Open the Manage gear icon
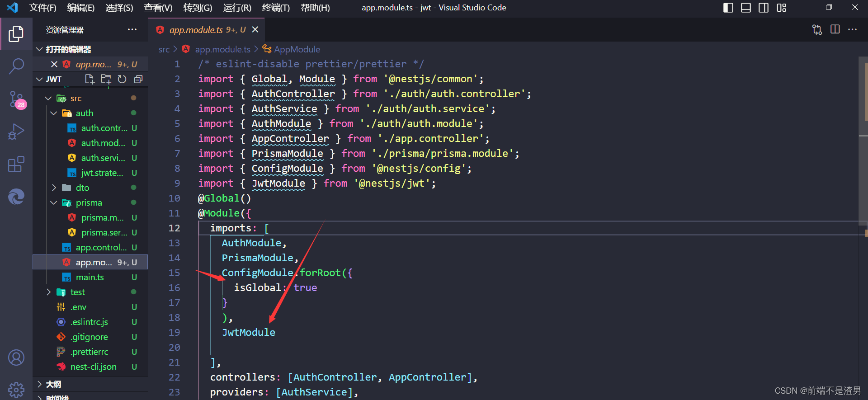 [x=16, y=389]
